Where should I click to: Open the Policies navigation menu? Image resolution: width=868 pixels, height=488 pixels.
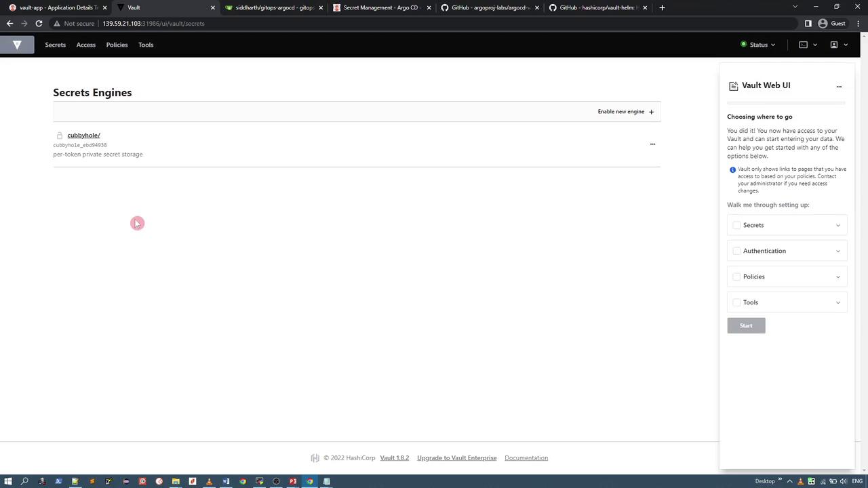pos(117,45)
